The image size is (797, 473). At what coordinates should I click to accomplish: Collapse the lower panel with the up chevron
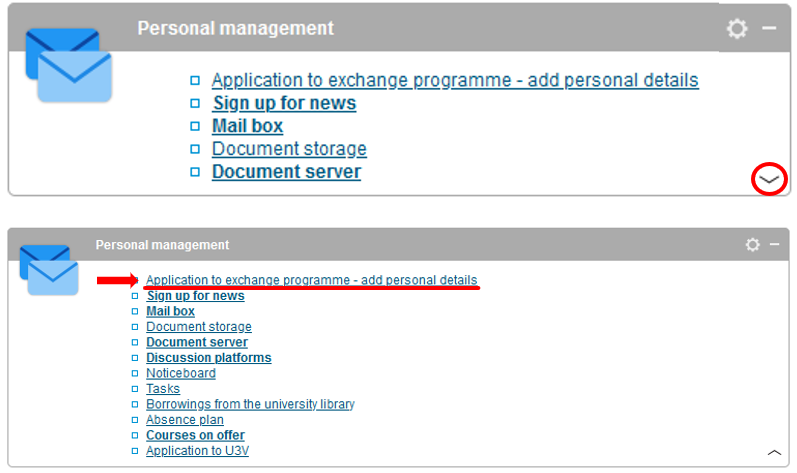click(x=774, y=452)
